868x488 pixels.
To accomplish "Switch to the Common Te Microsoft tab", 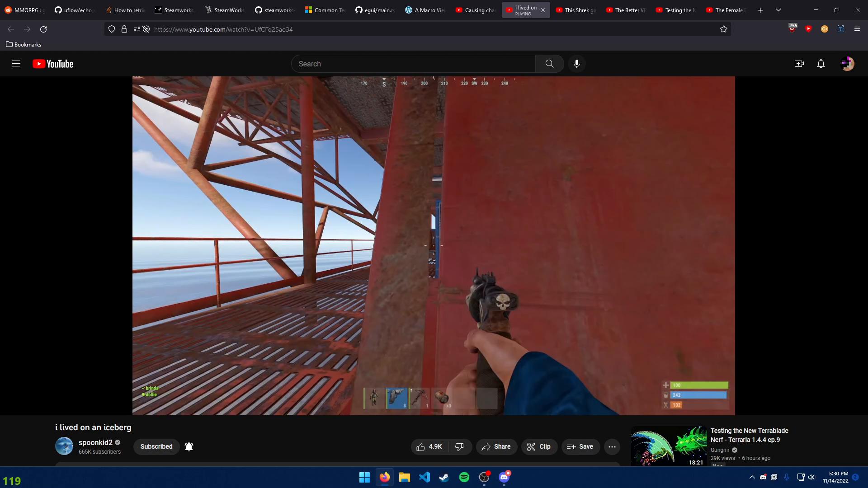I will pos(325,10).
